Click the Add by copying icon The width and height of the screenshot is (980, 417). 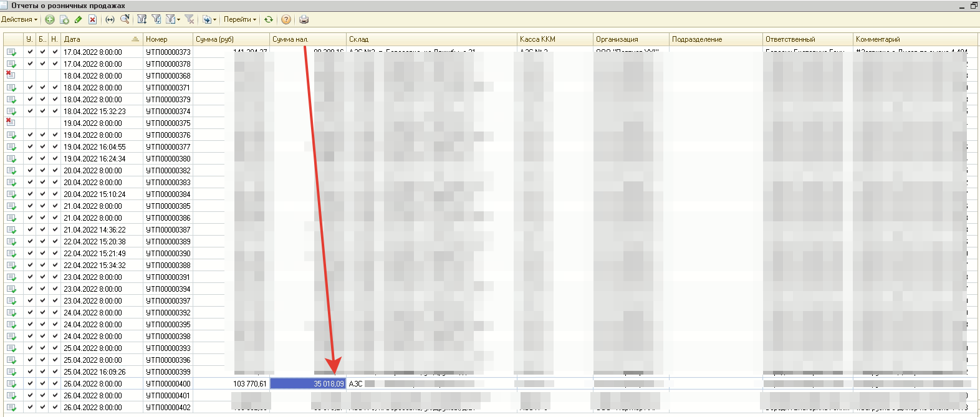64,19
